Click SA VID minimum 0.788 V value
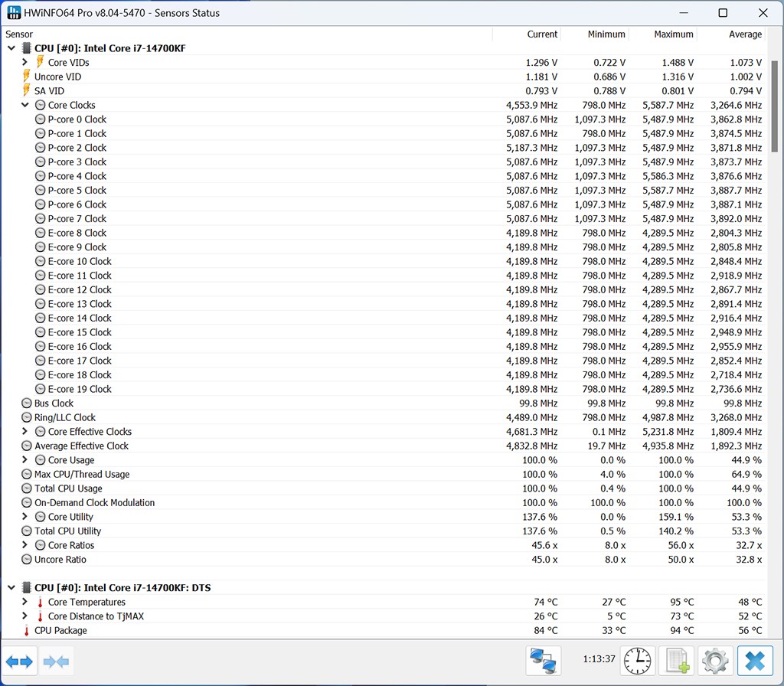This screenshot has height=686, width=784. pyautogui.click(x=609, y=90)
